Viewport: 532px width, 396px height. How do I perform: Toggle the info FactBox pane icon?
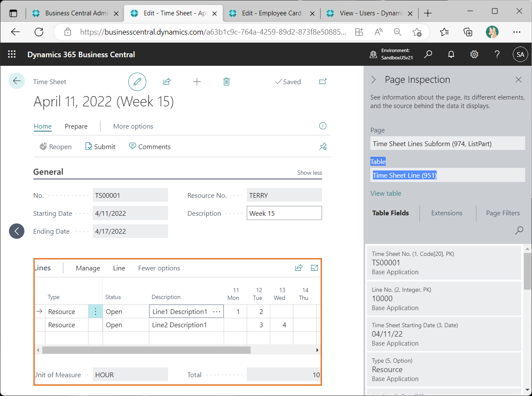point(323,126)
